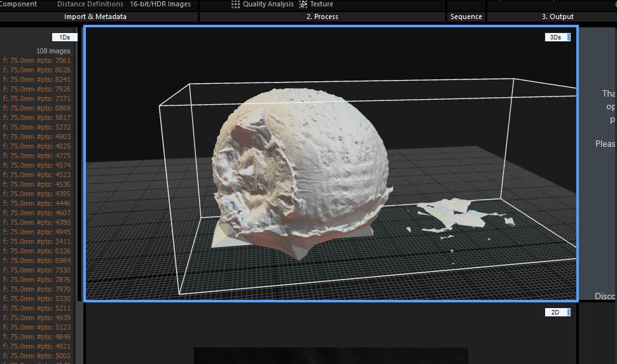Select image row with #pts: 4849
617x364 pixels.
point(37,337)
